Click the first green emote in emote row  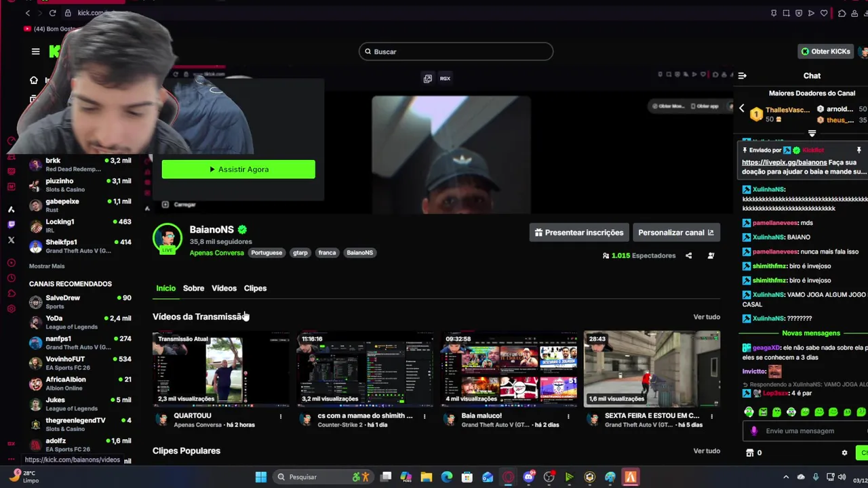(749, 412)
